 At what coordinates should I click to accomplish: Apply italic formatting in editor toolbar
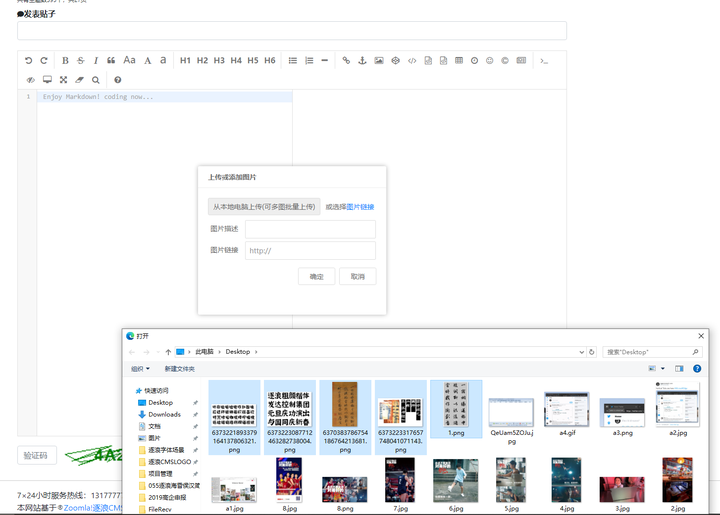coord(96,61)
